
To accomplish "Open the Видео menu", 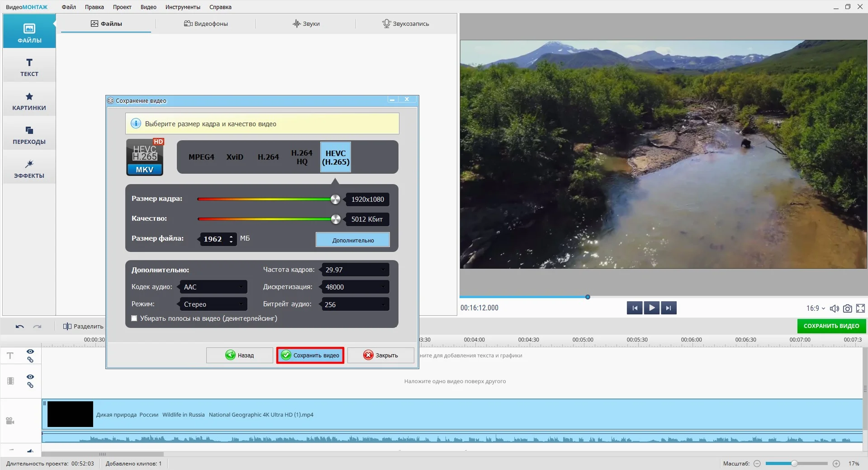I will 148,7.
